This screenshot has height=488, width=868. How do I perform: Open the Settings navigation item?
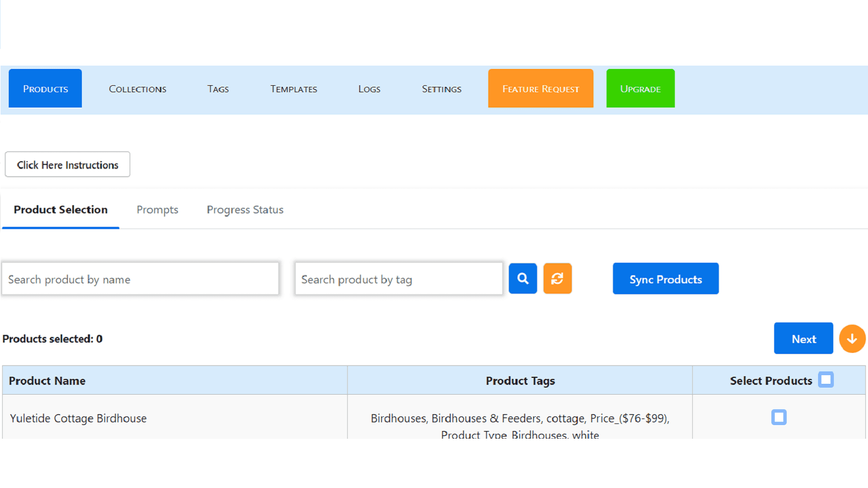pos(441,88)
